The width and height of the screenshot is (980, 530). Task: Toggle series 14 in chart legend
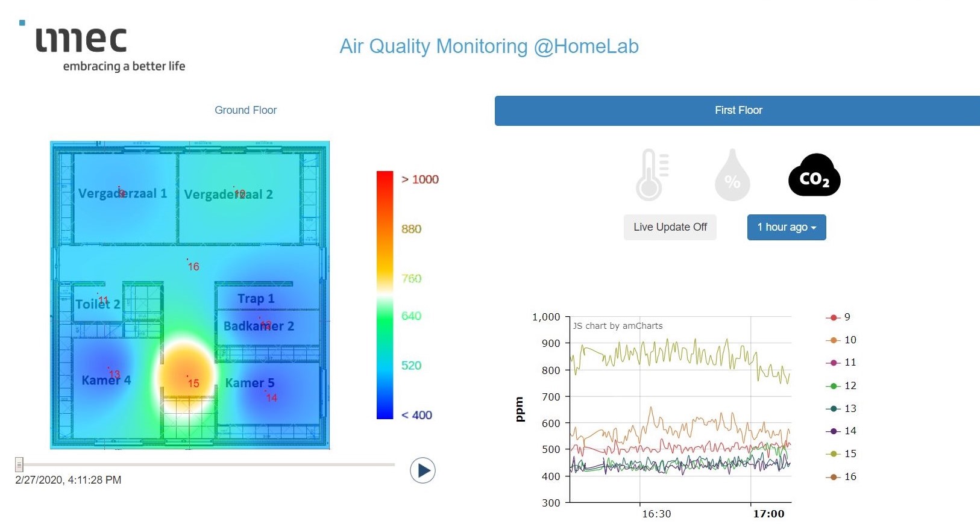tap(841, 431)
